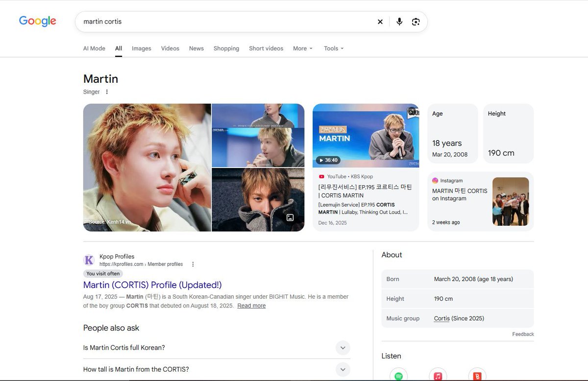The image size is (588, 381).
Task: Open the three-dot menu beside Kpop Profiles URL
Action: coord(193,264)
